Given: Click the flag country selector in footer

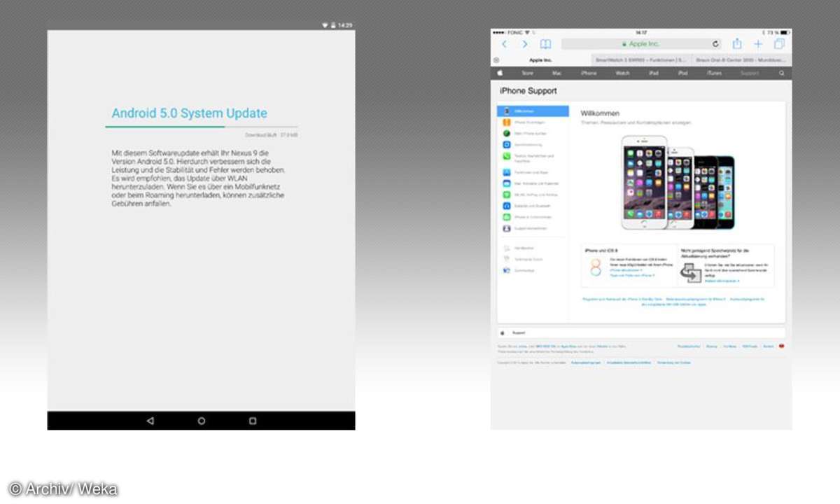Looking at the screenshot, I should (781, 346).
